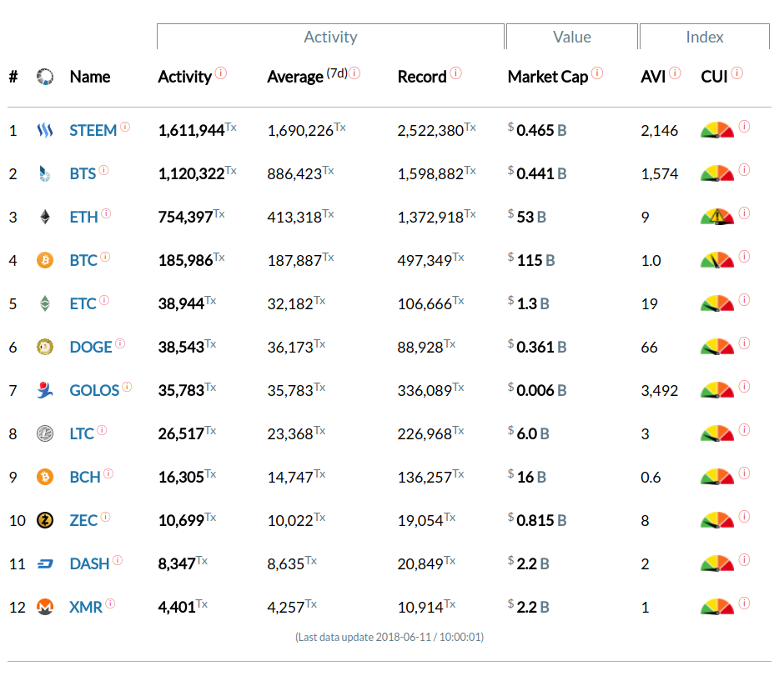
Task: Click the last data update timestamp
Action: click(389, 637)
